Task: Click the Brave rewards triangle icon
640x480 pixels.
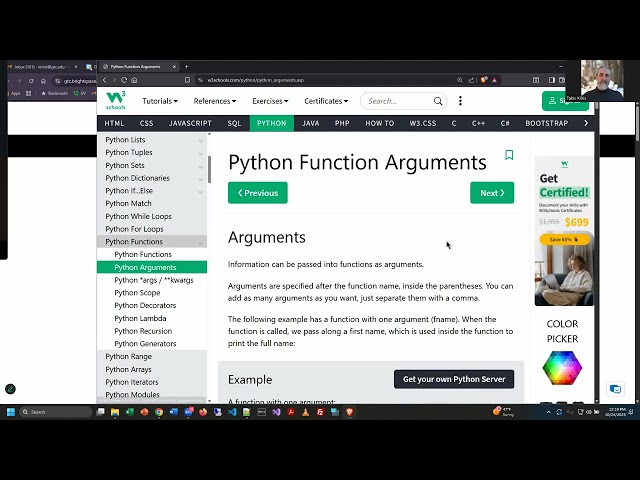Action: point(494,80)
